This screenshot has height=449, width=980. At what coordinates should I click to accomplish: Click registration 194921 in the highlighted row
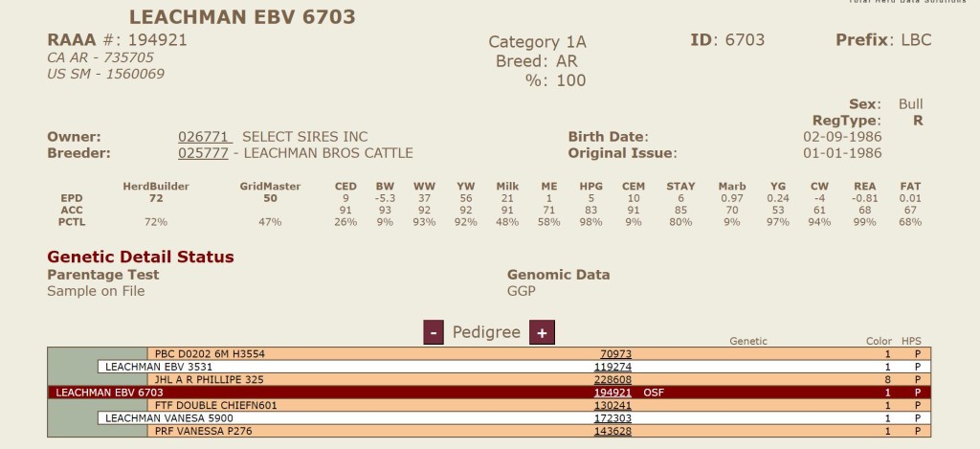[x=612, y=393]
